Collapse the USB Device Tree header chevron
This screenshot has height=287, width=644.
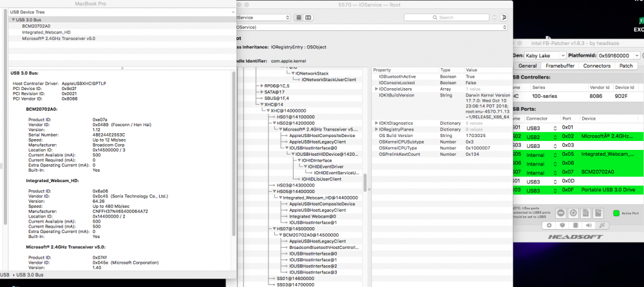(233, 12)
